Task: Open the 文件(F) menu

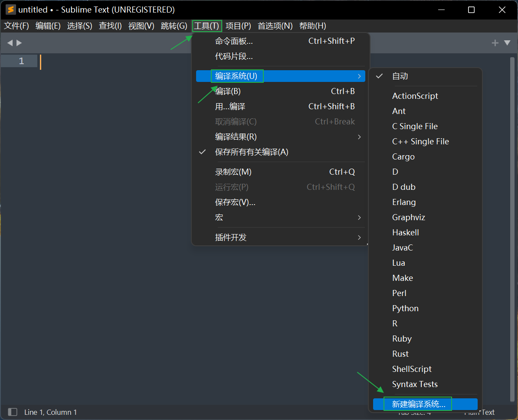Action: 16,26
